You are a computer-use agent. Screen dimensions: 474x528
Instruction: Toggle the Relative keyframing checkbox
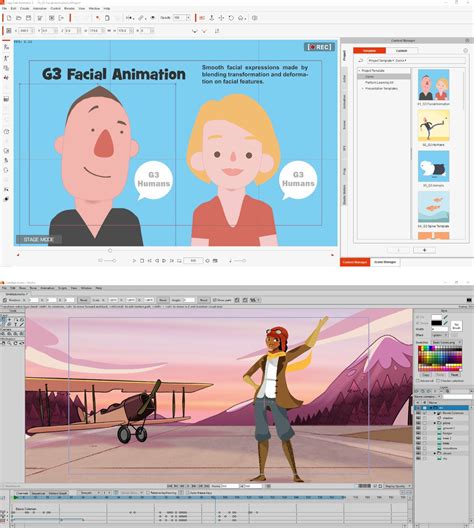[x=148, y=493]
